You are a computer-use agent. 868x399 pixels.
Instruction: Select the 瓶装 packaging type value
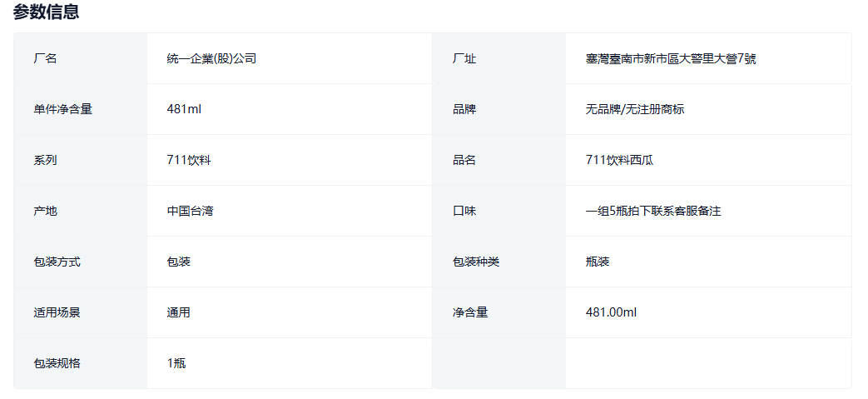click(598, 262)
